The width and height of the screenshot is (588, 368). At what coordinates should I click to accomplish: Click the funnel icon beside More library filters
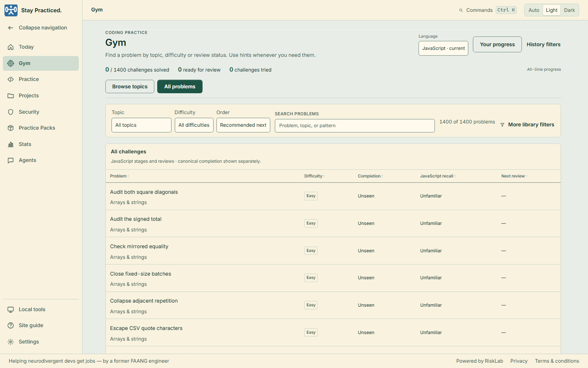click(502, 125)
